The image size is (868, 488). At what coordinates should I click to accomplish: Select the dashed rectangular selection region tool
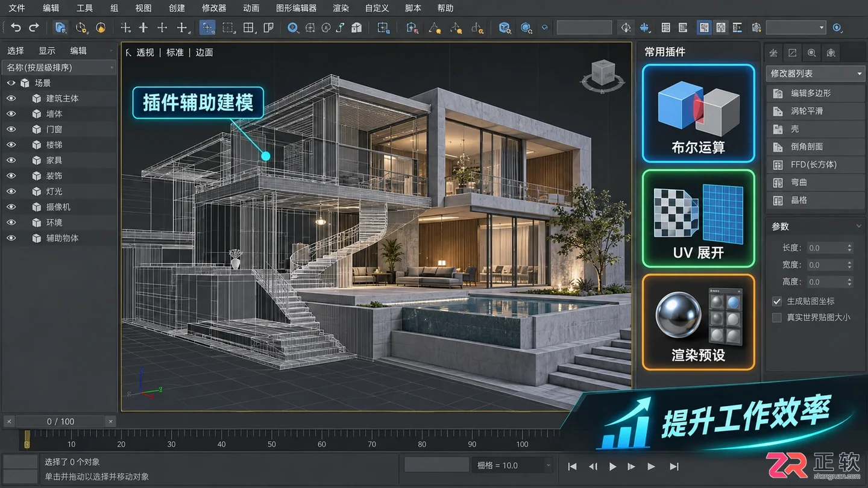tap(228, 27)
